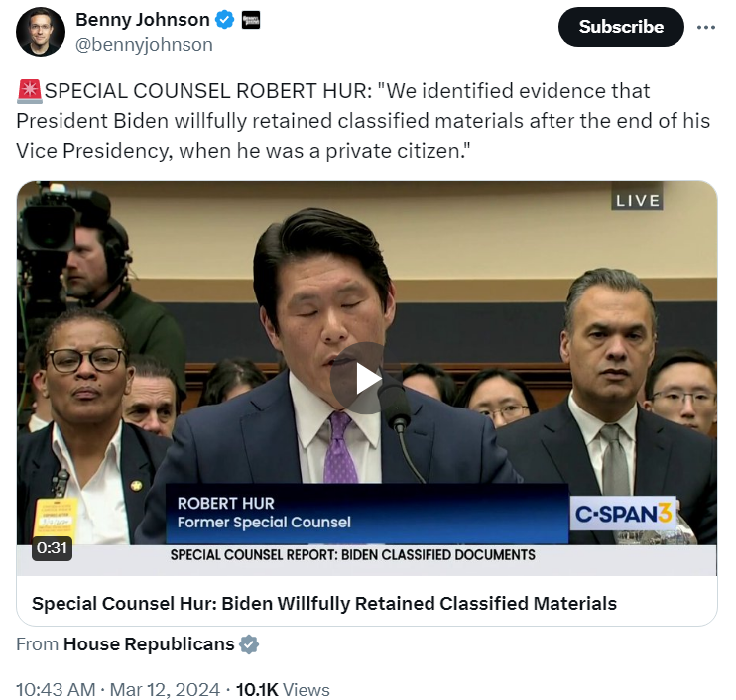Click the Robert Hur name caption banner
Viewport: 736px width, 700px height.
tap(367, 514)
